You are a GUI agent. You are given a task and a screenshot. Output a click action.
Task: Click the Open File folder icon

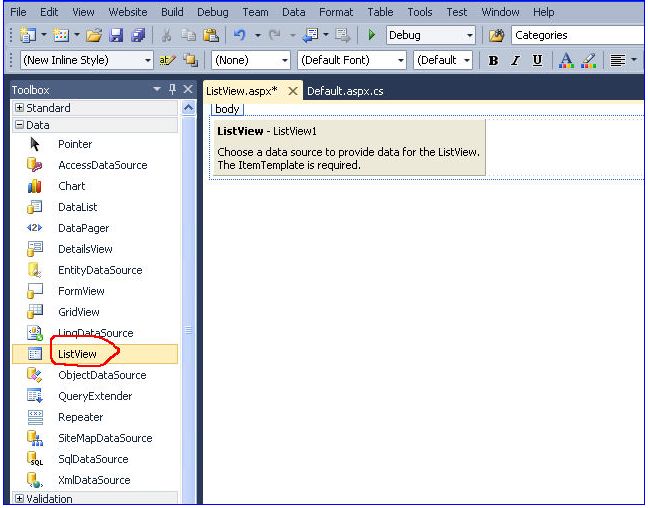coord(94,36)
